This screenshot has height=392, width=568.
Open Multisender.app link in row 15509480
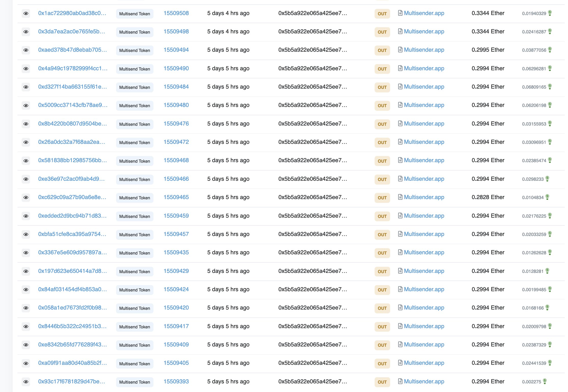click(424, 105)
